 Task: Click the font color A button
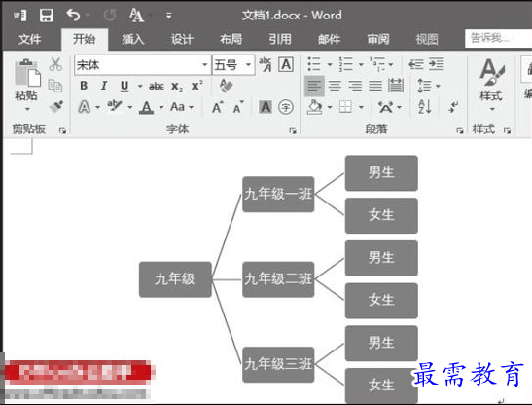point(146,108)
